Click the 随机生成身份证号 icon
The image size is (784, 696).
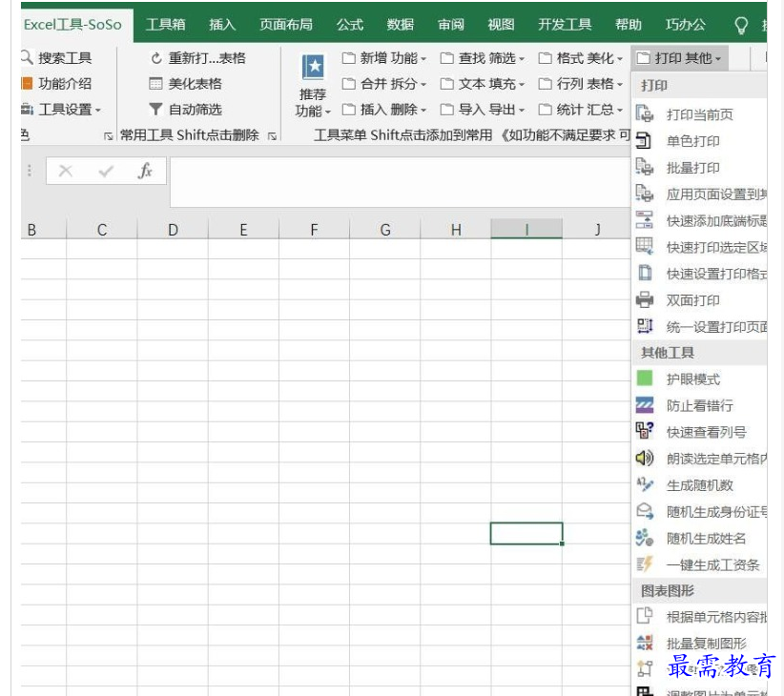(645, 511)
